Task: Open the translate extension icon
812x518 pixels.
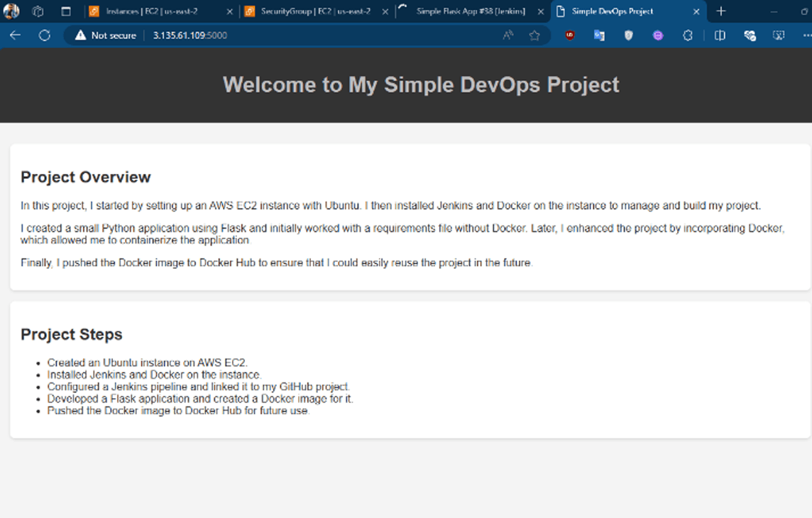Action: pos(599,35)
